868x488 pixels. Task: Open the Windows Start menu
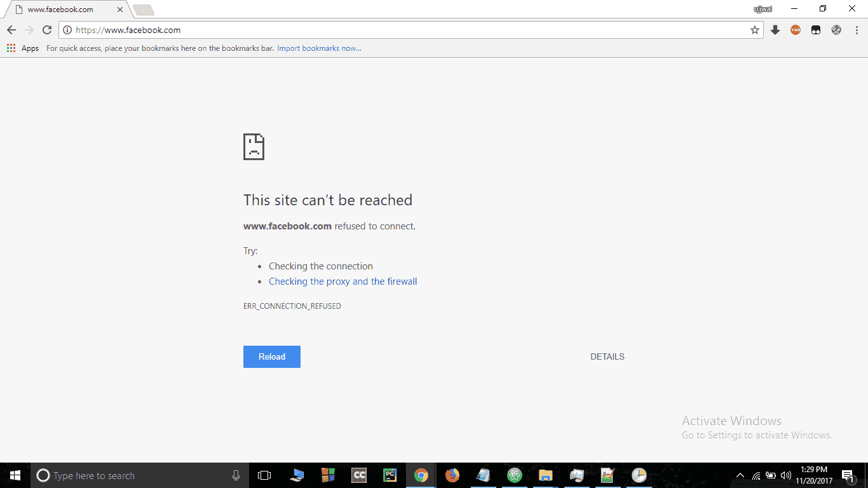pyautogui.click(x=15, y=475)
